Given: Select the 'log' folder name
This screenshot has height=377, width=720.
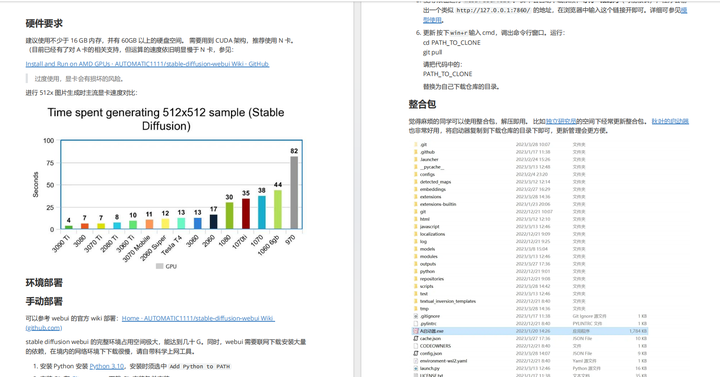Looking at the screenshot, I should (x=423, y=242).
